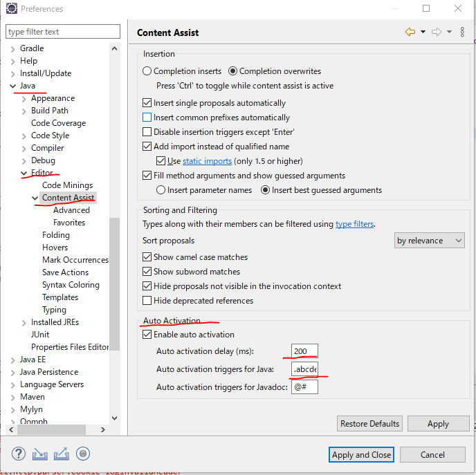Select the JUnit preference page
This screenshot has height=475, width=476.
40,335
